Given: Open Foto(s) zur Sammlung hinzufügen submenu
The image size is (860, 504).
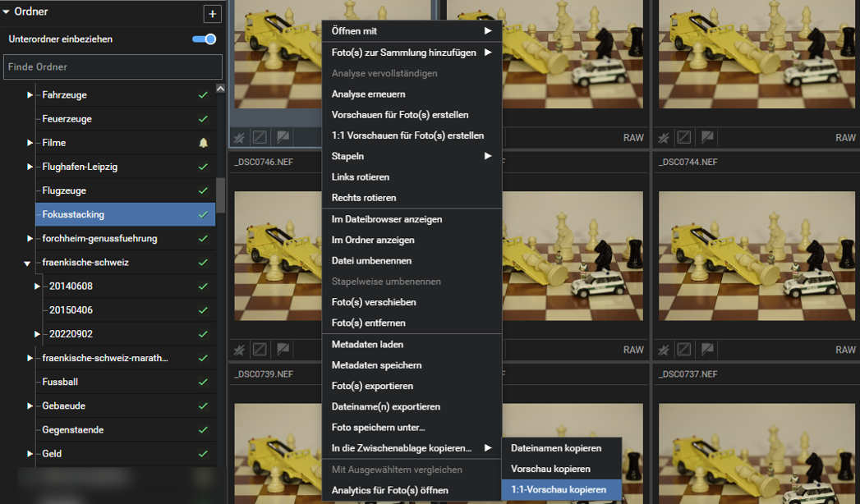Looking at the screenshot, I should (x=412, y=53).
